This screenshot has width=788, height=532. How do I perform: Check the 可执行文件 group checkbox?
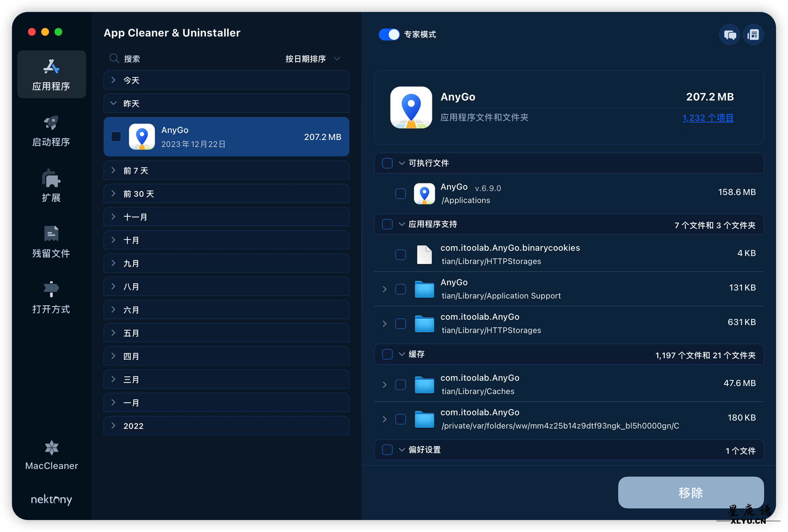tap(387, 163)
